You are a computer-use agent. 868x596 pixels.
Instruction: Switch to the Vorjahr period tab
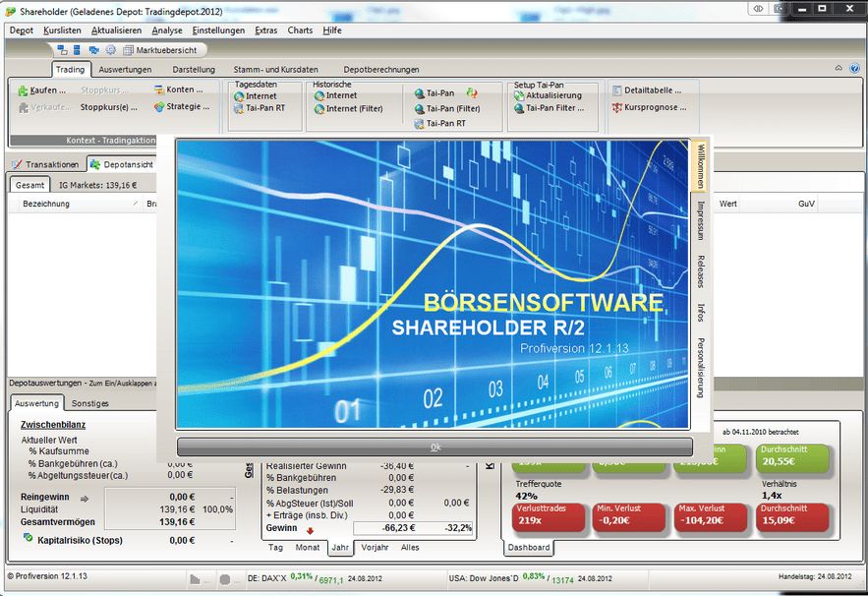pyautogui.click(x=375, y=547)
